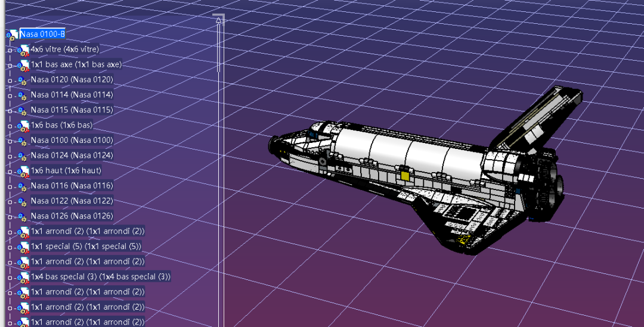644x327 pixels.
Task: Expand the 1x1 special (5) tree node
Action: coord(10,248)
